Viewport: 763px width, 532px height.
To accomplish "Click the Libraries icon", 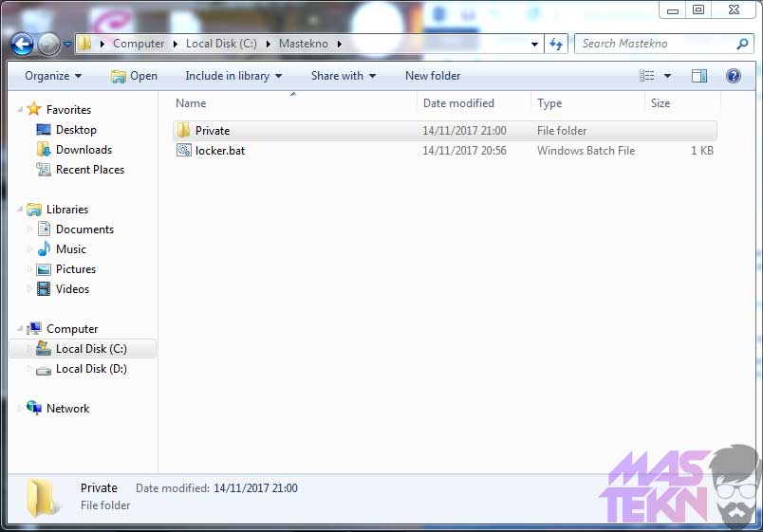I will tap(34, 210).
